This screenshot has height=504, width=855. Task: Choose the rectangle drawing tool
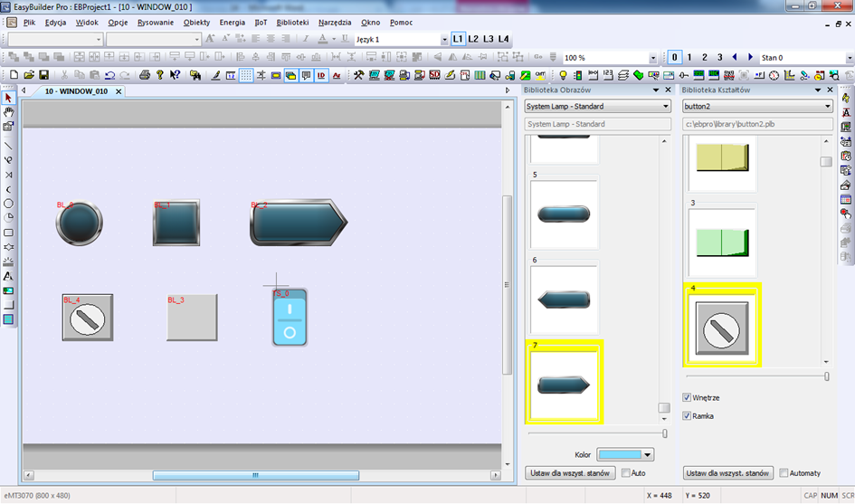[8, 233]
